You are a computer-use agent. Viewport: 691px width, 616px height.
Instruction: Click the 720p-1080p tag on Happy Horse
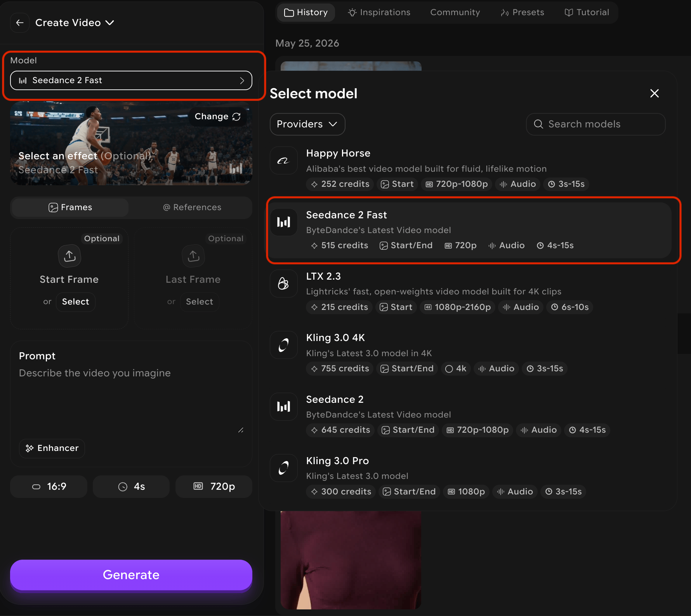(457, 184)
